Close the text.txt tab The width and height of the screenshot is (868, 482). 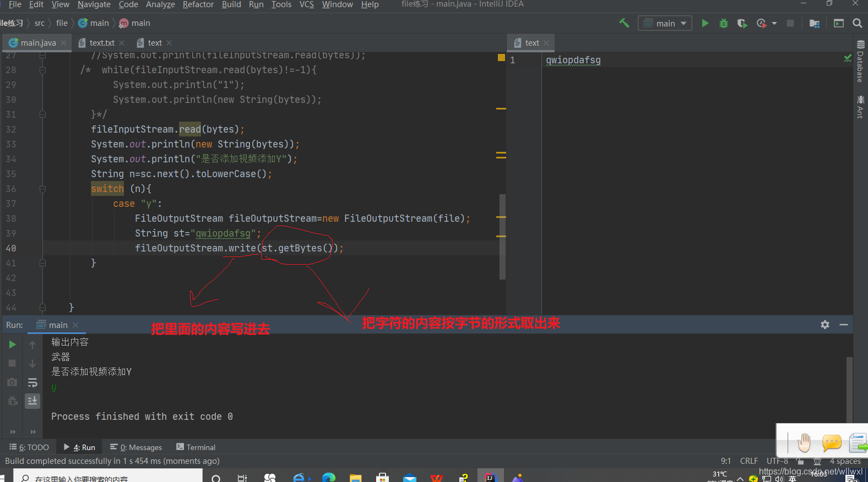122,43
